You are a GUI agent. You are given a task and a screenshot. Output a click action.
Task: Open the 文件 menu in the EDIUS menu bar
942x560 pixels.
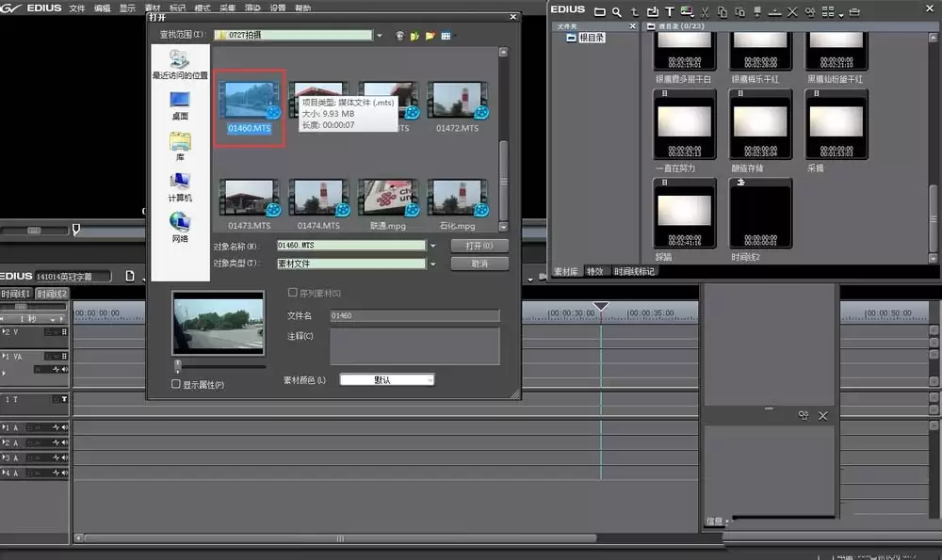77,8
